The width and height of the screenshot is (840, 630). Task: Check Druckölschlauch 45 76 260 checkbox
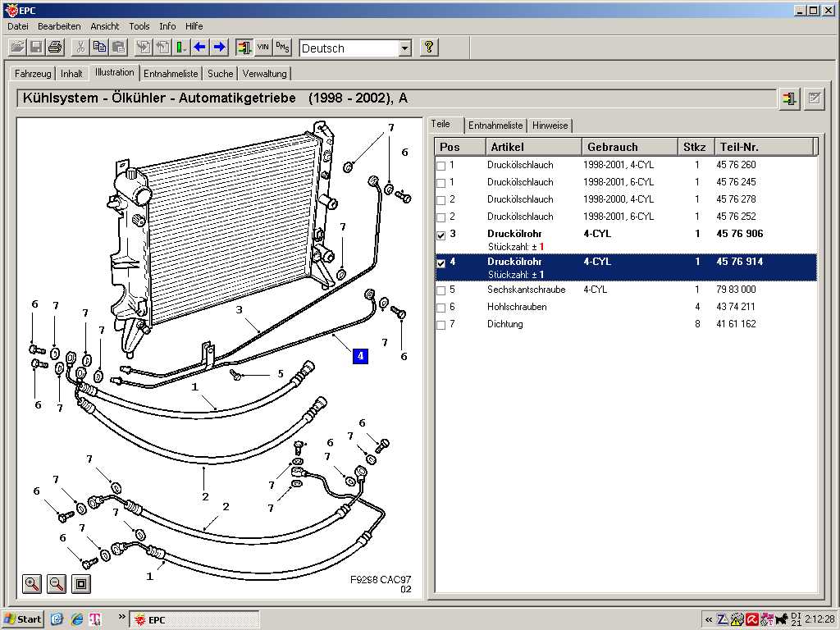point(441,166)
